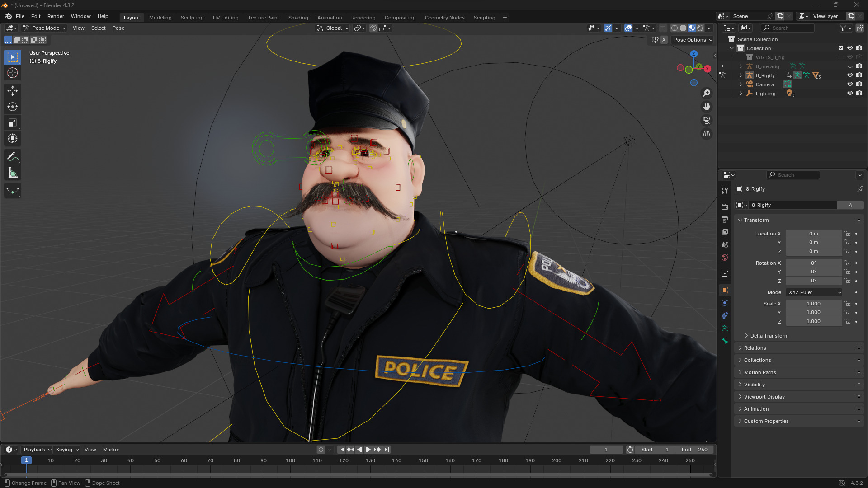Open the Object Constraints properties tab
The image size is (868, 488).
pyautogui.click(x=725, y=315)
